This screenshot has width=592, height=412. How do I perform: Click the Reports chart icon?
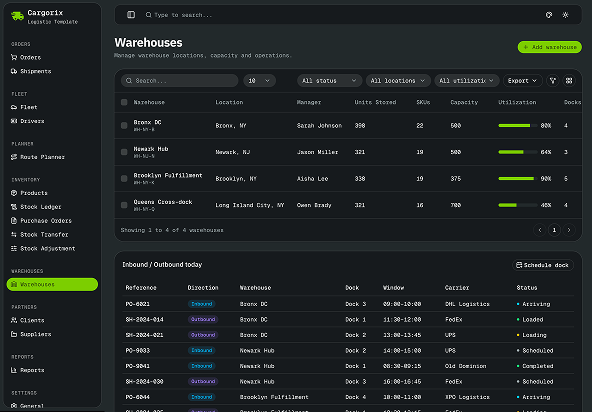coord(14,370)
